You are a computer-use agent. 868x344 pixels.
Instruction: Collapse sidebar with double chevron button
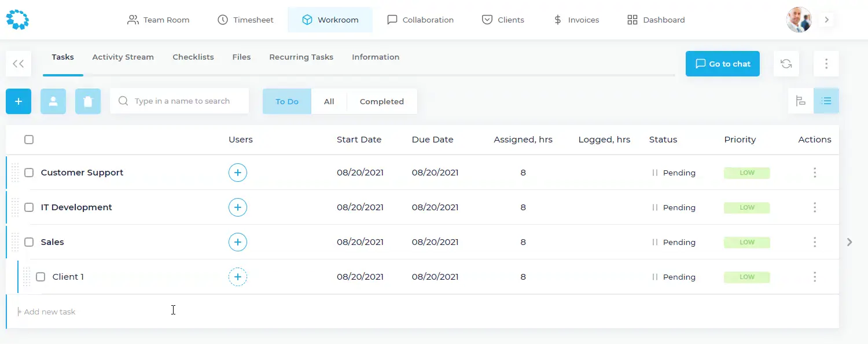click(x=19, y=64)
